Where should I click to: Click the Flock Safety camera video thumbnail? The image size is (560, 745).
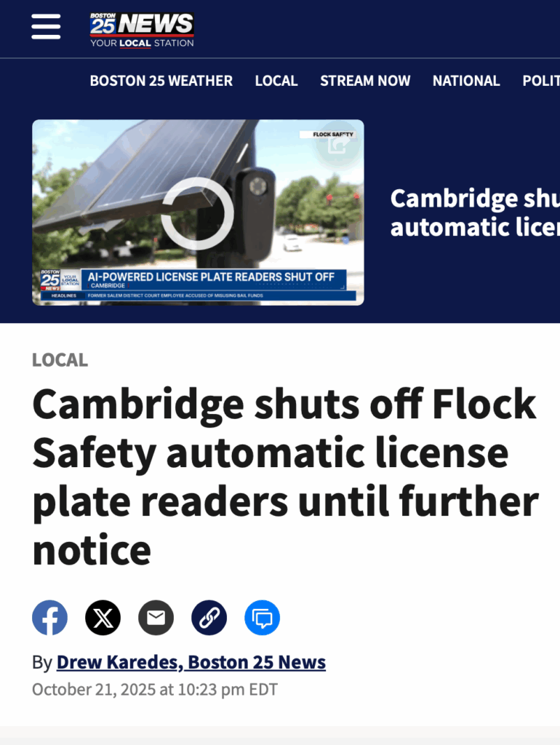point(198,212)
